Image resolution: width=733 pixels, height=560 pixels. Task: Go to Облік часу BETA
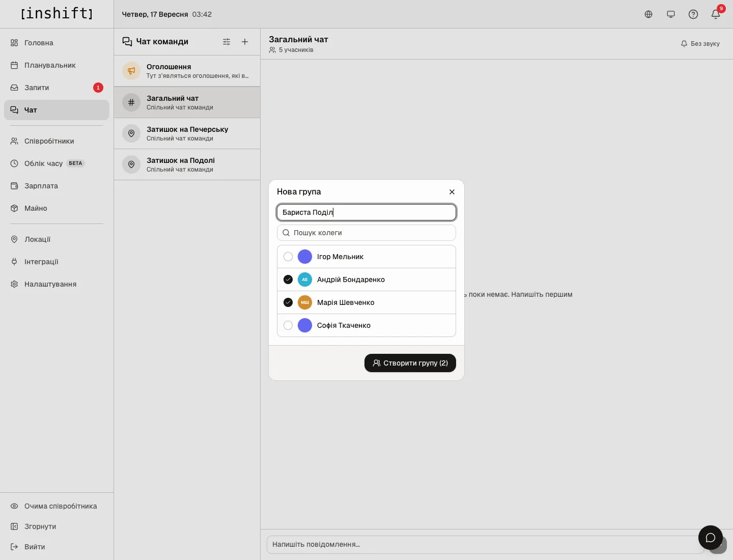point(57,163)
